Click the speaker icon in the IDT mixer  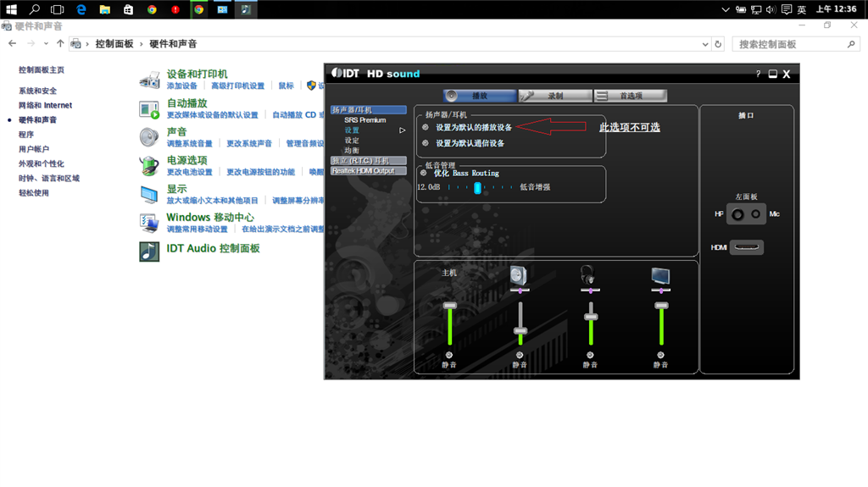point(519,275)
